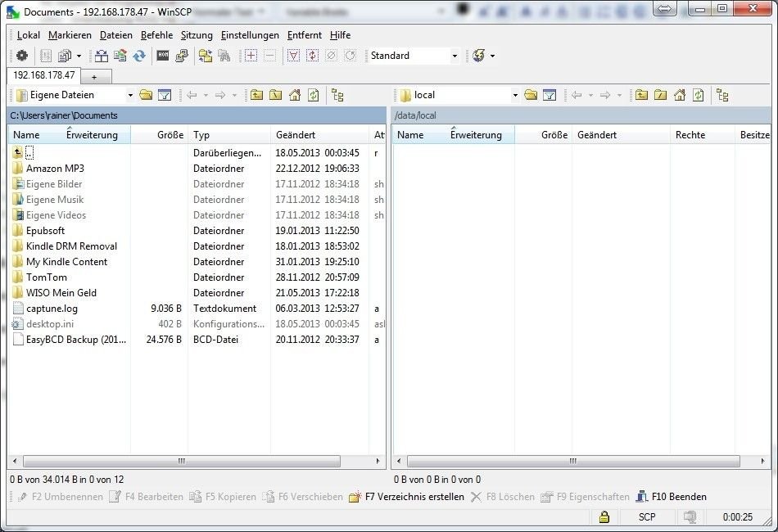
Task: Go to root directory in left panel
Action: pyautogui.click(x=275, y=95)
